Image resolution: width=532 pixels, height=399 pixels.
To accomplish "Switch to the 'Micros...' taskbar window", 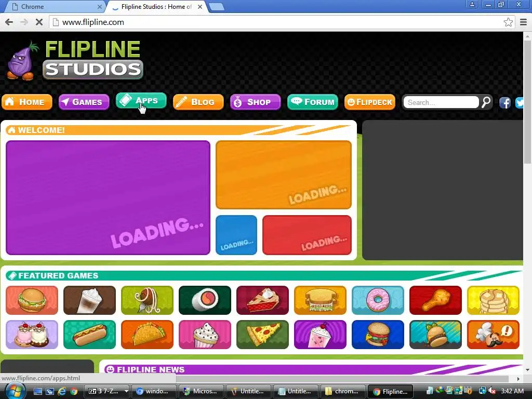I will pyautogui.click(x=202, y=391).
